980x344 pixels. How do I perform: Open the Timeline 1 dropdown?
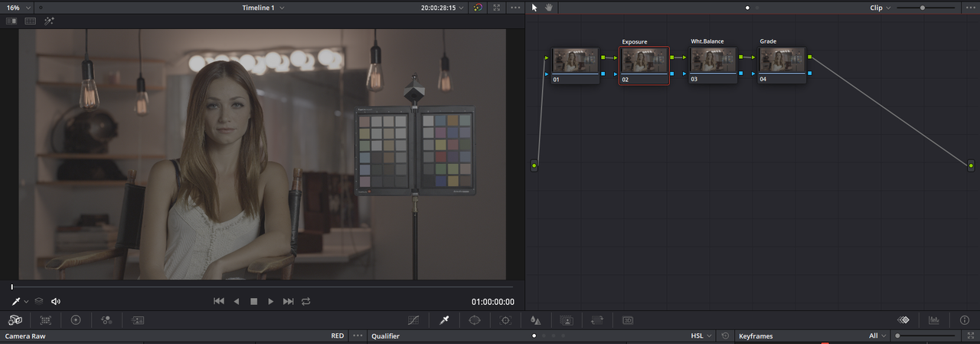click(263, 8)
